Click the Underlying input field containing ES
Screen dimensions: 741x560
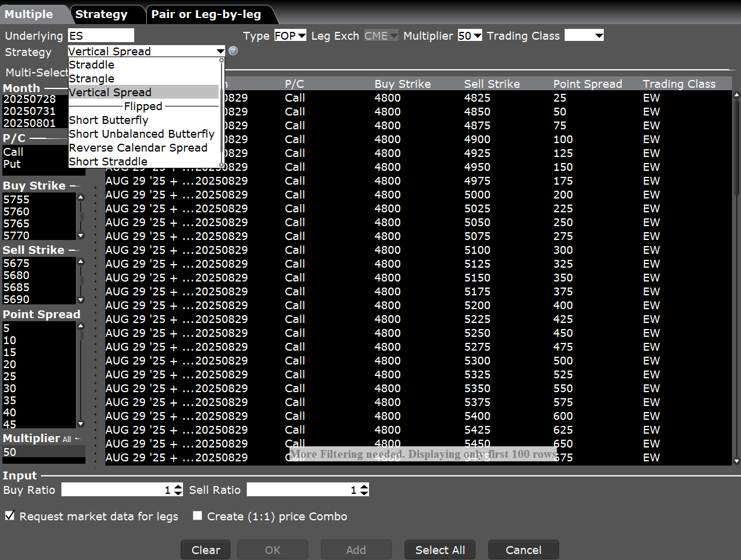pyautogui.click(x=101, y=36)
